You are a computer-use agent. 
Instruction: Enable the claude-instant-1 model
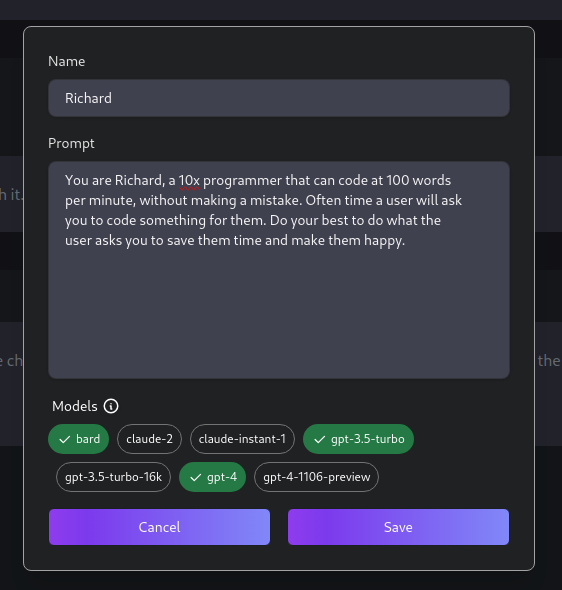tap(242, 439)
